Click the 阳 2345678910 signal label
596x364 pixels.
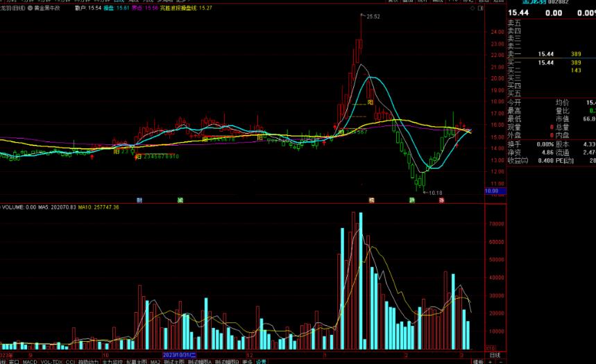(157, 156)
